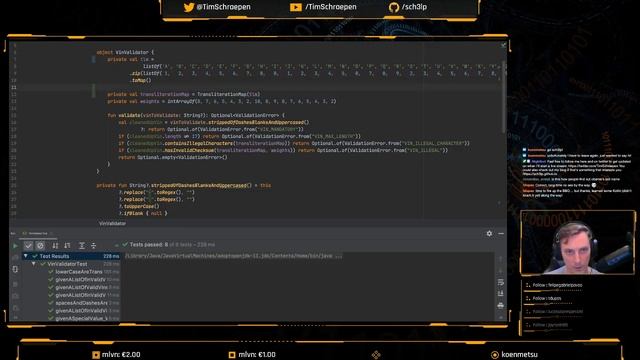Click object VinValidator declaration line
Image resolution: width=640 pixels, height=360 pixels.
coord(125,52)
